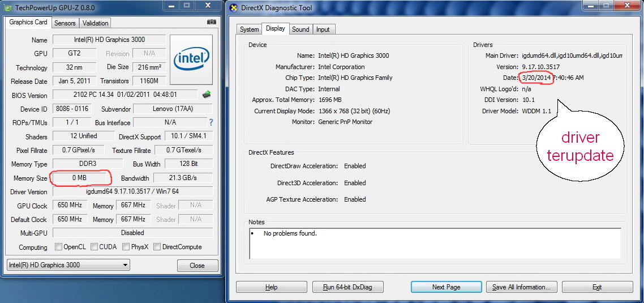Open the Sound tab in DxDiag
Image resolution: width=644 pixels, height=303 pixels.
[x=300, y=29]
